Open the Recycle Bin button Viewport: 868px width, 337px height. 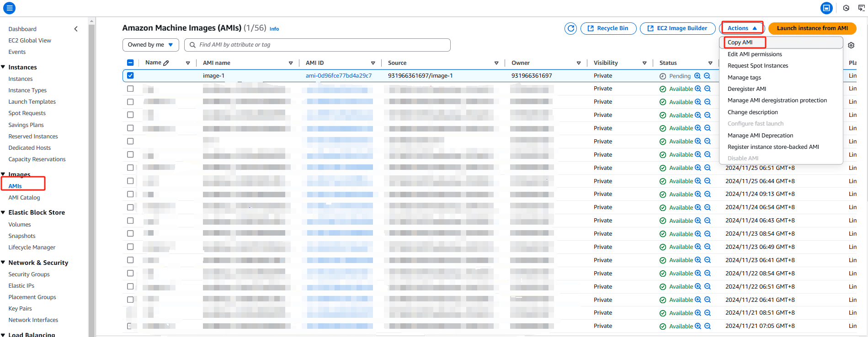(x=608, y=28)
